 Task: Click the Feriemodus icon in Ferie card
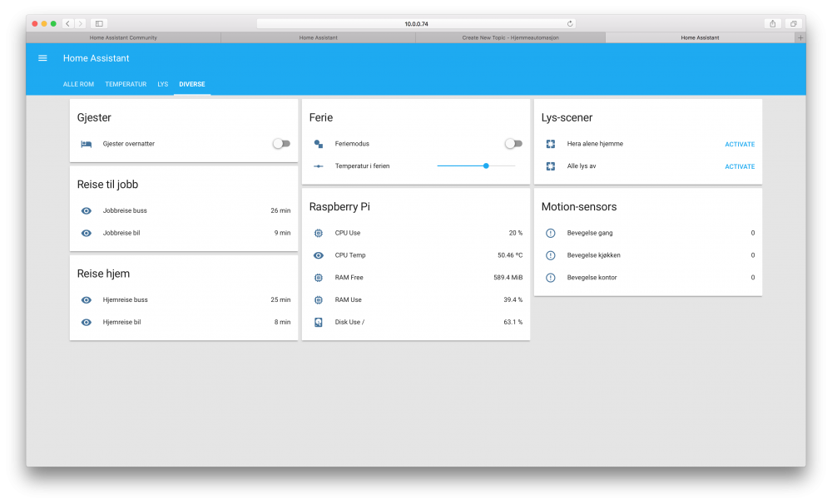[x=318, y=144]
